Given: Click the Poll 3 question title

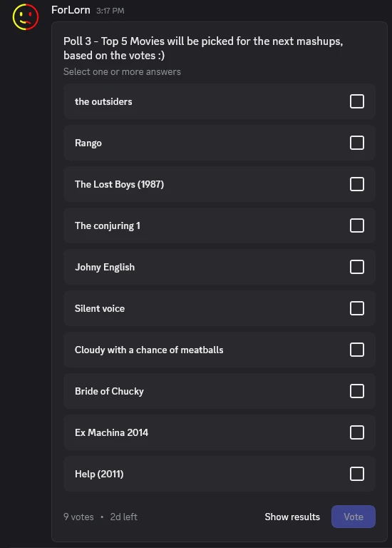Looking at the screenshot, I should point(203,49).
